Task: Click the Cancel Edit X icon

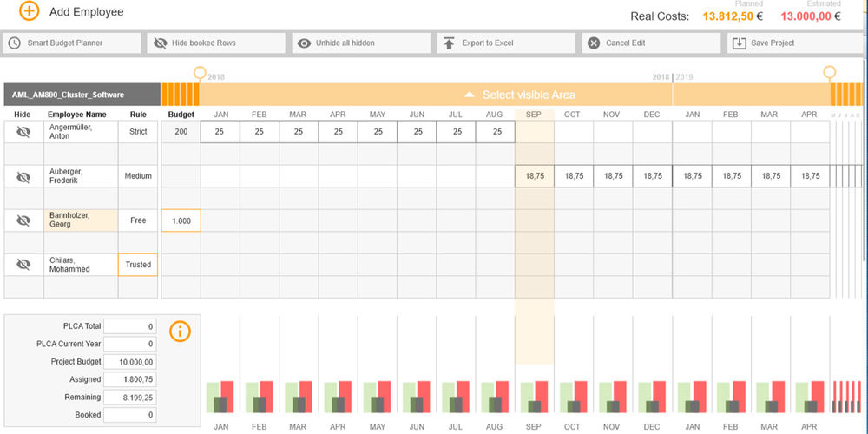Action: [x=594, y=43]
